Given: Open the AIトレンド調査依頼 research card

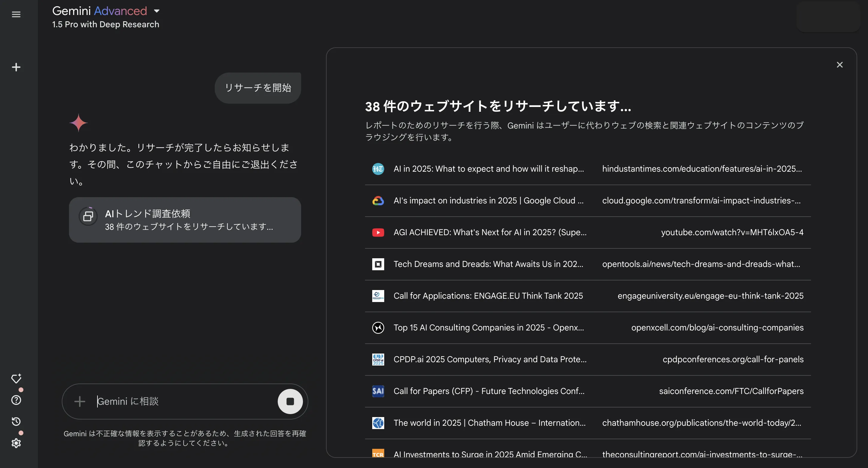Looking at the screenshot, I should 185,220.
